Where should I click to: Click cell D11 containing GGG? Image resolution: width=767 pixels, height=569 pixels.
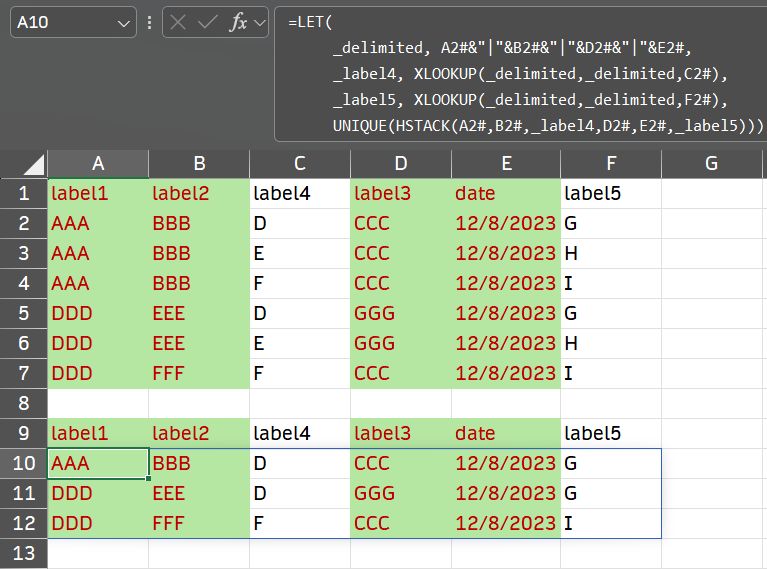(x=401, y=493)
